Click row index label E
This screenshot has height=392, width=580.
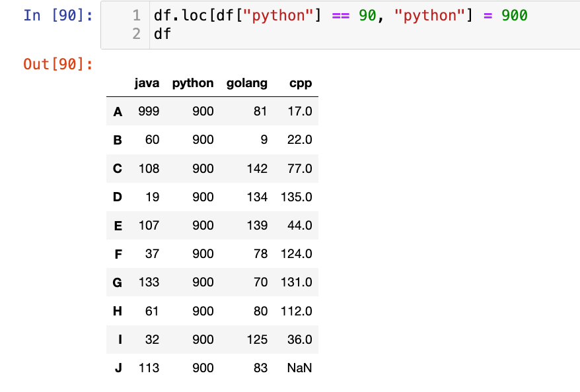coord(118,226)
